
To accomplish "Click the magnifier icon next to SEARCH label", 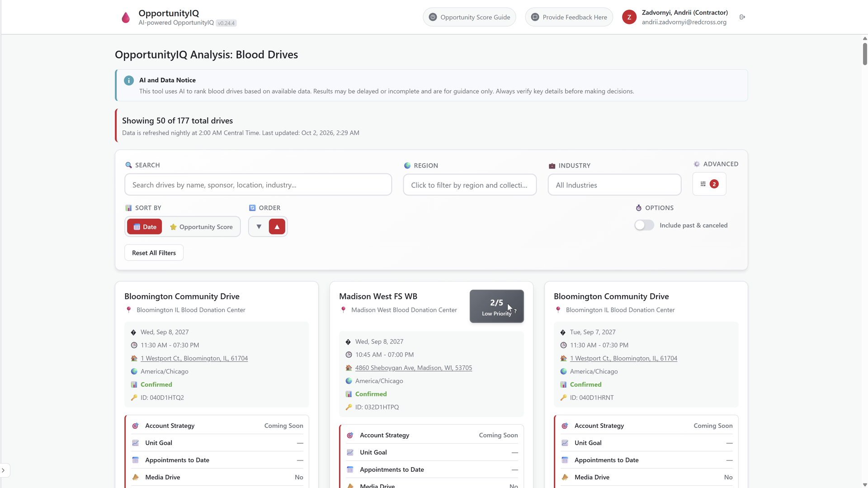I will coord(128,165).
